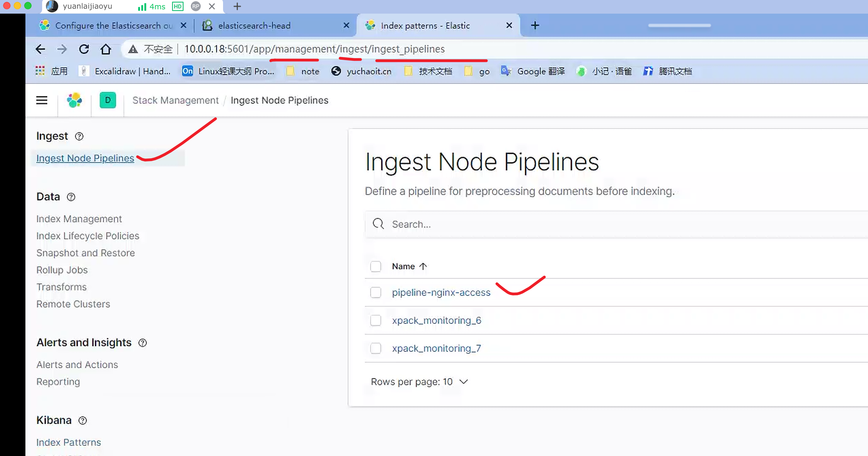This screenshot has height=456, width=868.
Task: Open the Kibana hamburger navigation menu
Action: coord(42,100)
